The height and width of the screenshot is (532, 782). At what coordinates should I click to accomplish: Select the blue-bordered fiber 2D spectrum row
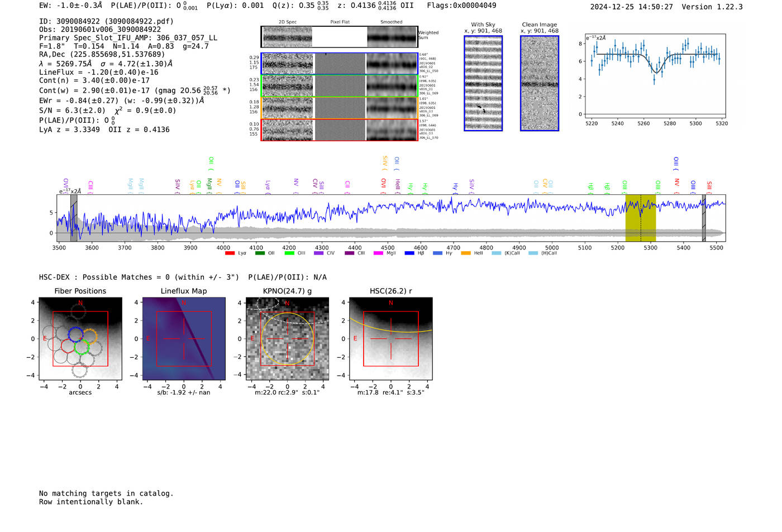coord(339,64)
